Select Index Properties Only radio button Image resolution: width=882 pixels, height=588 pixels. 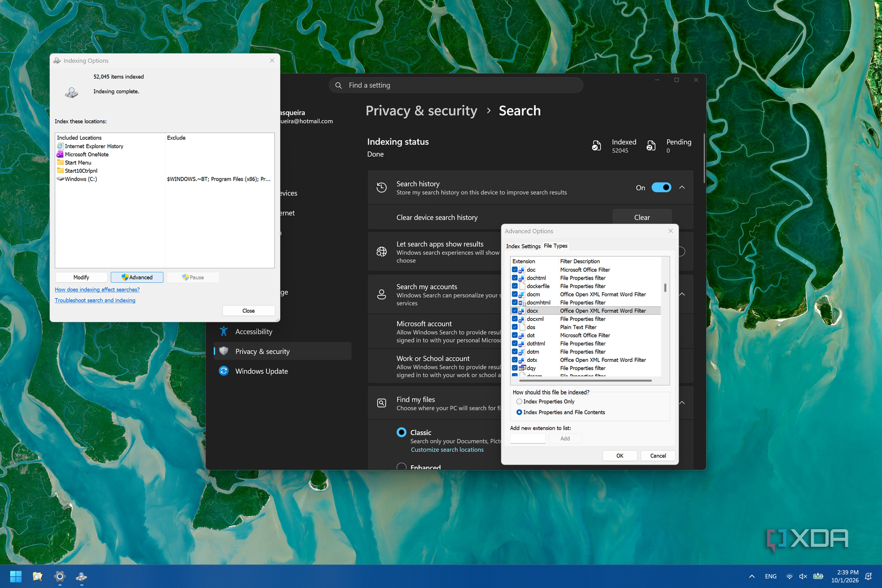(519, 401)
